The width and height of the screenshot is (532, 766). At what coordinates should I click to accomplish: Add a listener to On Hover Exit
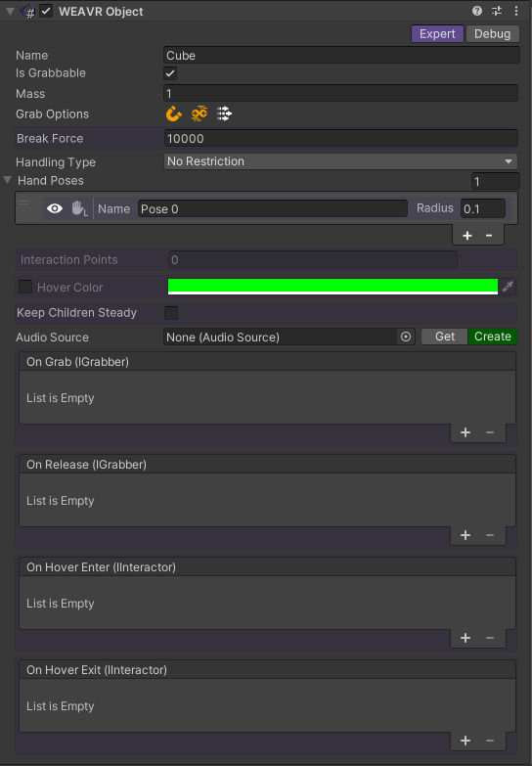465,741
